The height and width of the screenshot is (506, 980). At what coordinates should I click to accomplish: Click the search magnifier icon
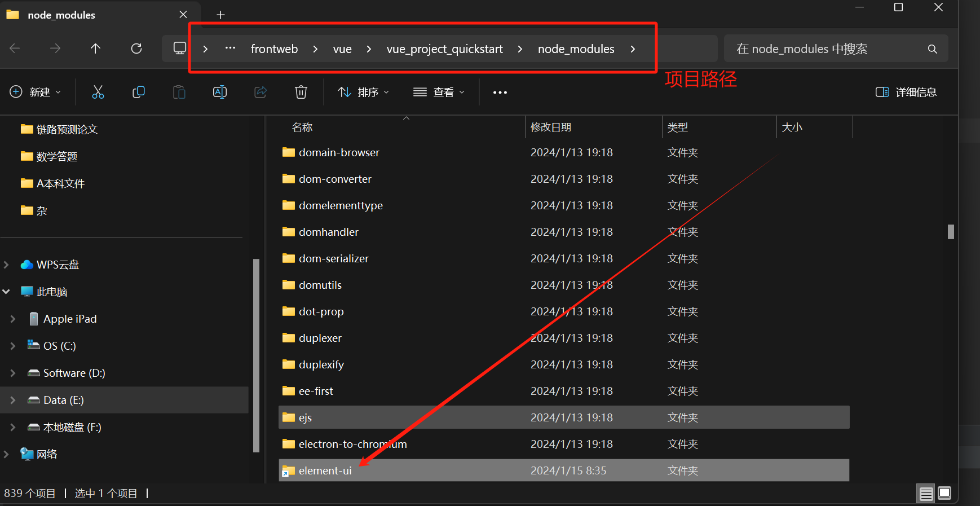pyautogui.click(x=933, y=49)
